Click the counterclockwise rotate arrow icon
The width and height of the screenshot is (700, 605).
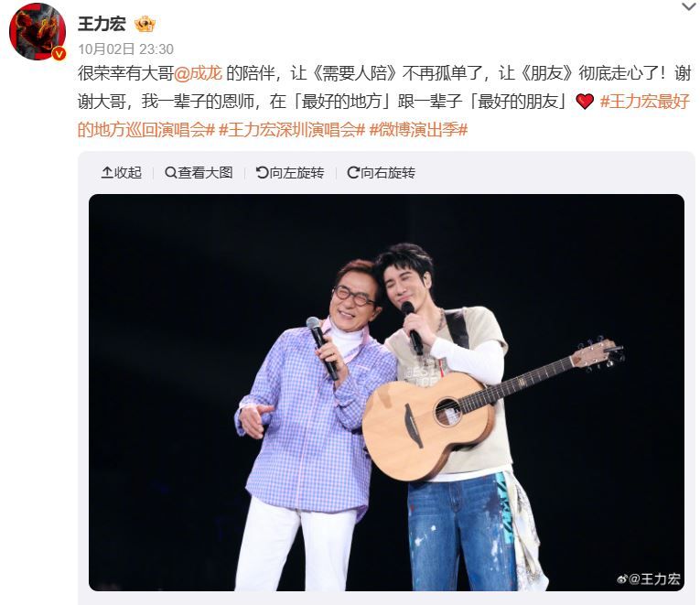[x=262, y=172]
